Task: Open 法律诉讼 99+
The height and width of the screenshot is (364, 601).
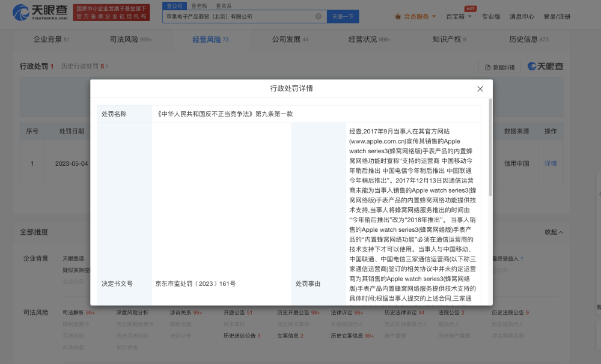Action: (x=347, y=313)
